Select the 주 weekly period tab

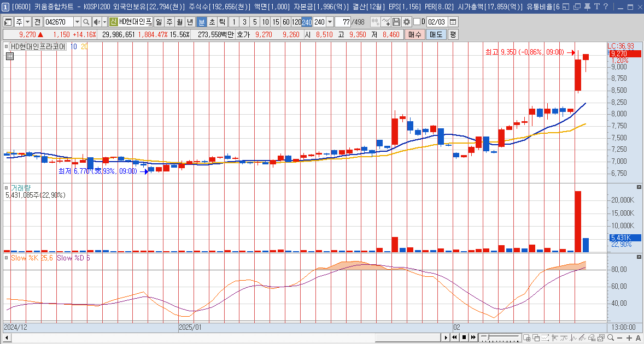tap(169, 22)
